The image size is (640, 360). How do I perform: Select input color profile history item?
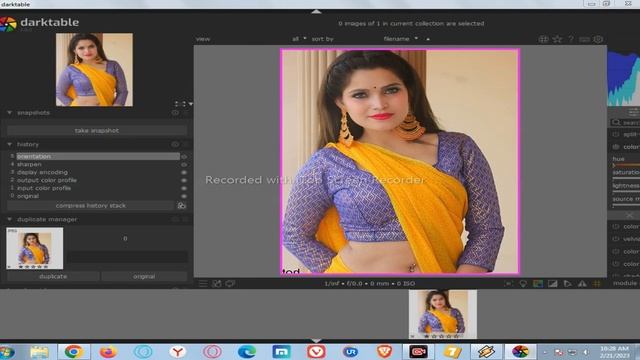(44, 188)
